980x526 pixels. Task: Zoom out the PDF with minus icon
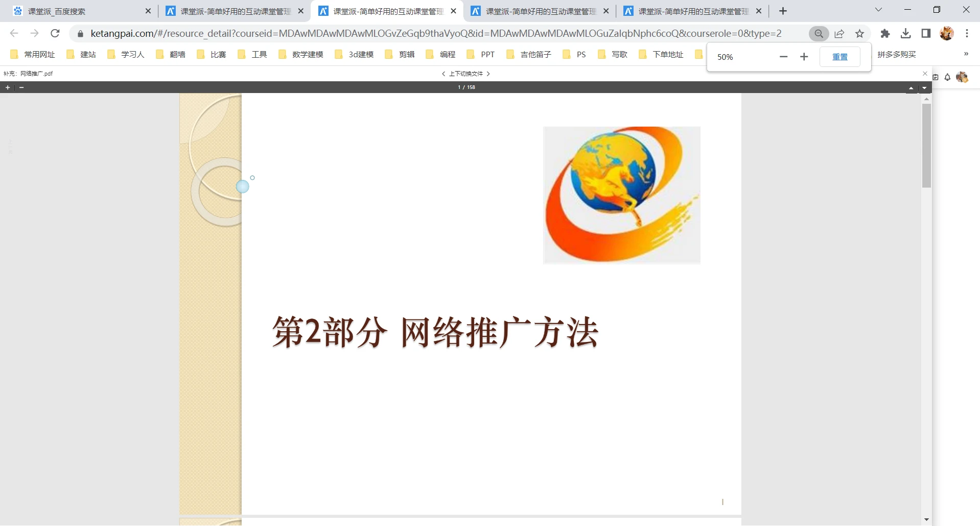pyautogui.click(x=21, y=87)
